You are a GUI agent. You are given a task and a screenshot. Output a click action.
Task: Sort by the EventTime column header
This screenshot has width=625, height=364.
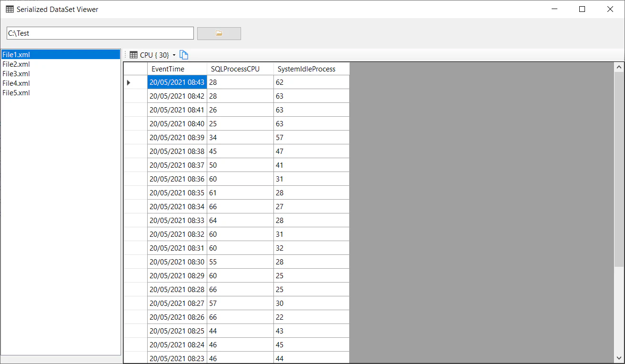point(177,69)
